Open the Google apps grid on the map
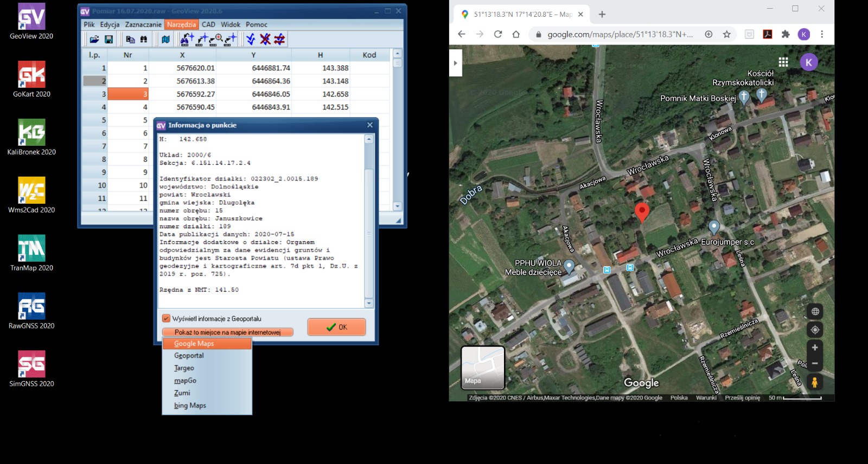This screenshot has height=464, width=868. click(783, 62)
